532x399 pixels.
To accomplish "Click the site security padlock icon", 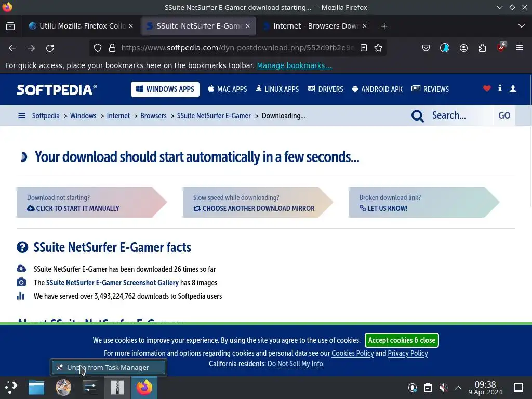I will point(112,48).
